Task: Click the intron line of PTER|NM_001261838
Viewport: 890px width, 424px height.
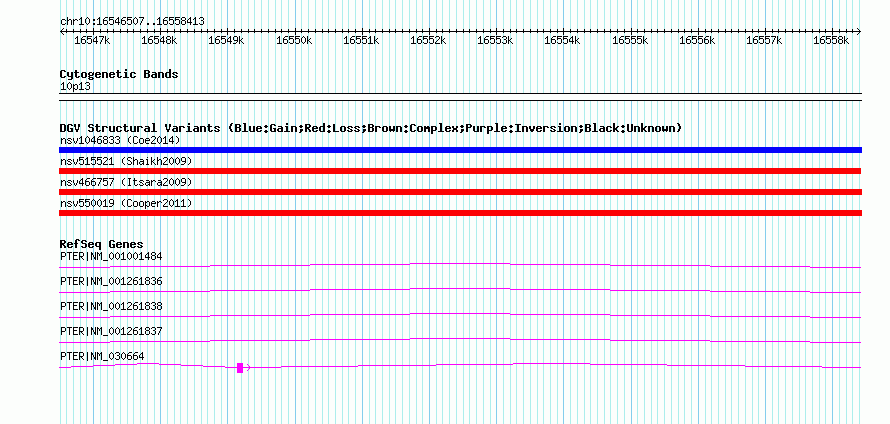Action: click(x=460, y=315)
